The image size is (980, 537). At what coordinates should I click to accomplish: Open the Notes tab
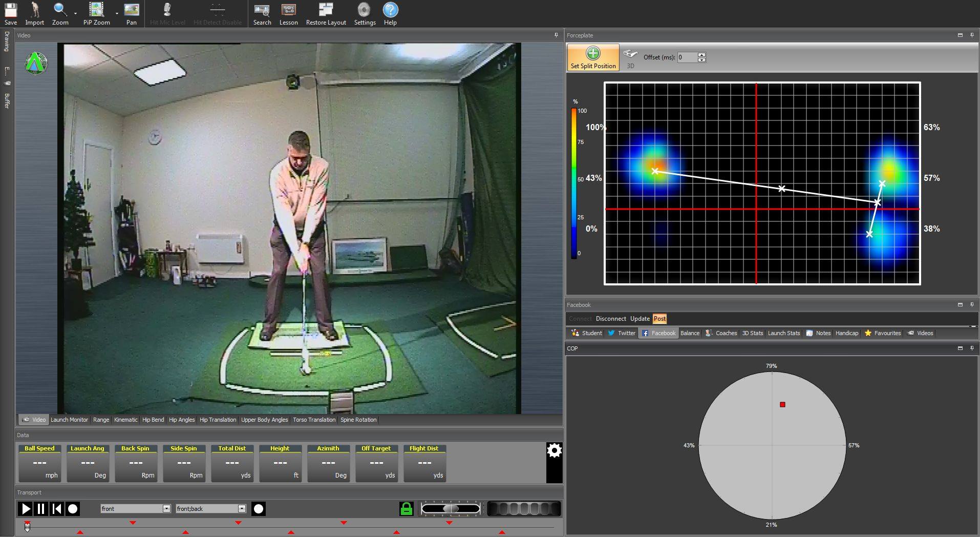818,333
